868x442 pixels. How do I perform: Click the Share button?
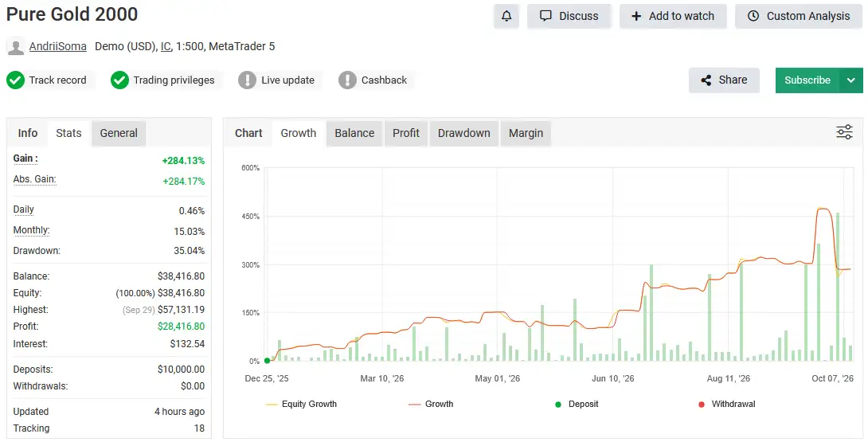pyautogui.click(x=724, y=80)
